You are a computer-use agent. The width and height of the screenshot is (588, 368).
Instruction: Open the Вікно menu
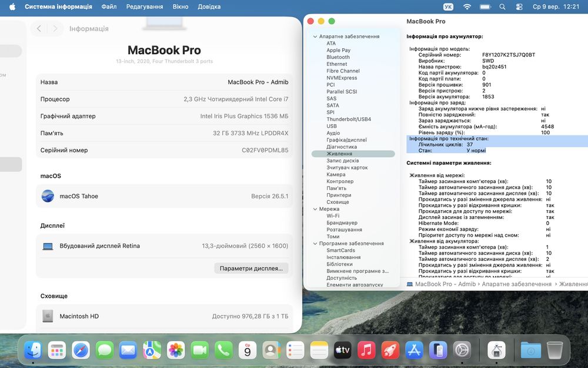(181, 6)
